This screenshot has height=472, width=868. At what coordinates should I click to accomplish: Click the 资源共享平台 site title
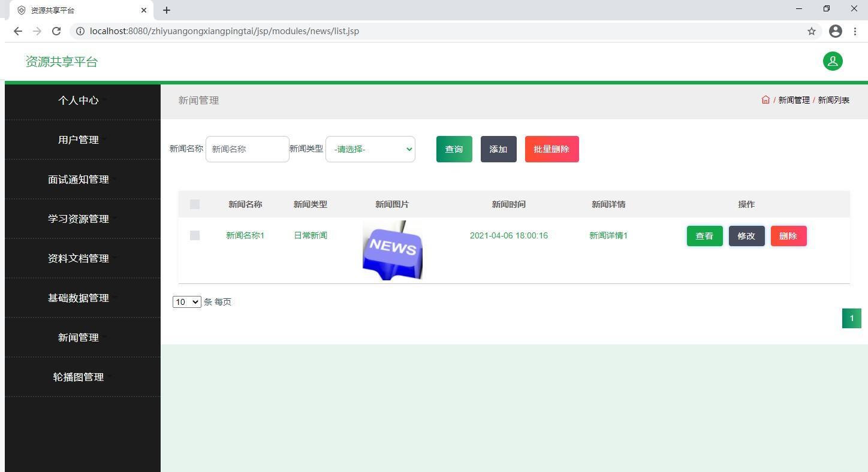point(62,62)
